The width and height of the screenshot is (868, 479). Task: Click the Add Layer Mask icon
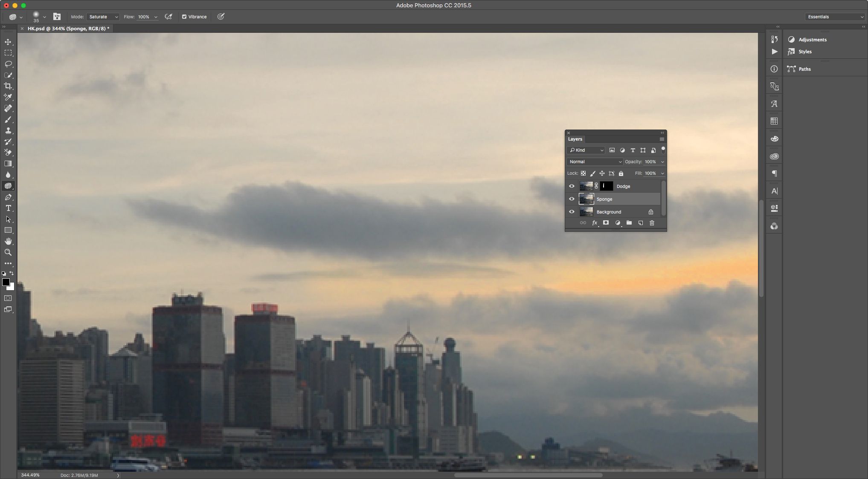(x=606, y=223)
